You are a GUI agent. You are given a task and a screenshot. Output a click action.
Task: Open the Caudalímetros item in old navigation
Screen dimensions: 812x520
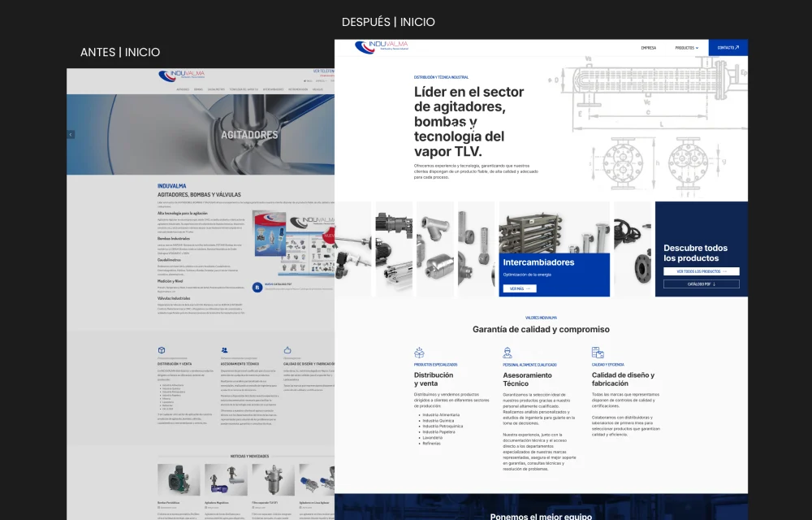[x=216, y=89]
